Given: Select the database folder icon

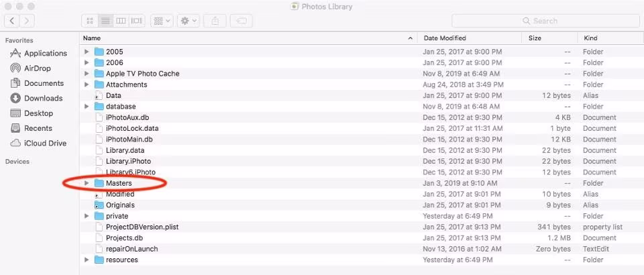Looking at the screenshot, I should coord(99,107).
